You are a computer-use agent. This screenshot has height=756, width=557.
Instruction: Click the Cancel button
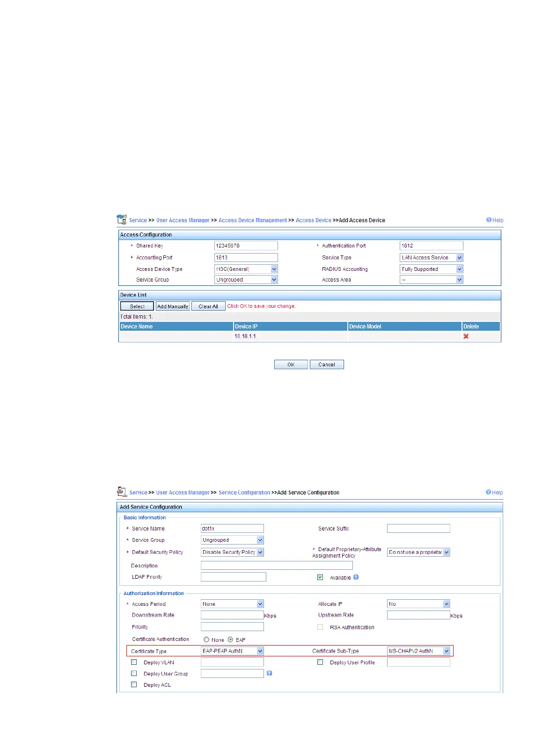pos(327,364)
